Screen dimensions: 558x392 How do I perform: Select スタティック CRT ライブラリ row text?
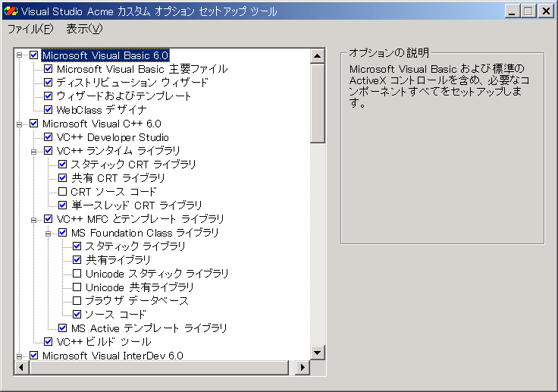pyautogui.click(x=133, y=164)
